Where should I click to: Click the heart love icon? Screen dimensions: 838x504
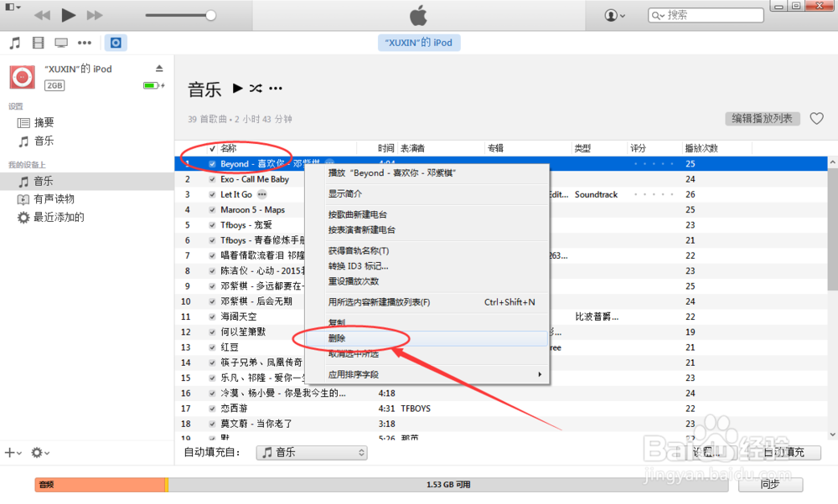click(816, 119)
